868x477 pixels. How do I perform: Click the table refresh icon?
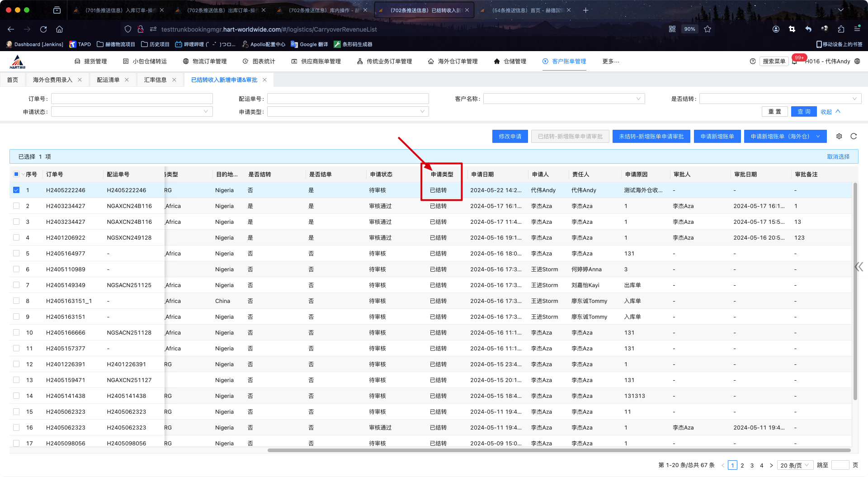click(x=854, y=137)
